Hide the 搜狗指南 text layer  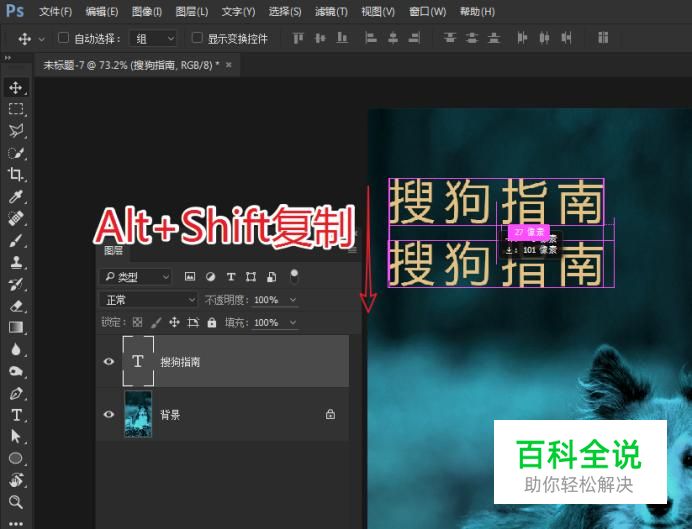[109, 361]
